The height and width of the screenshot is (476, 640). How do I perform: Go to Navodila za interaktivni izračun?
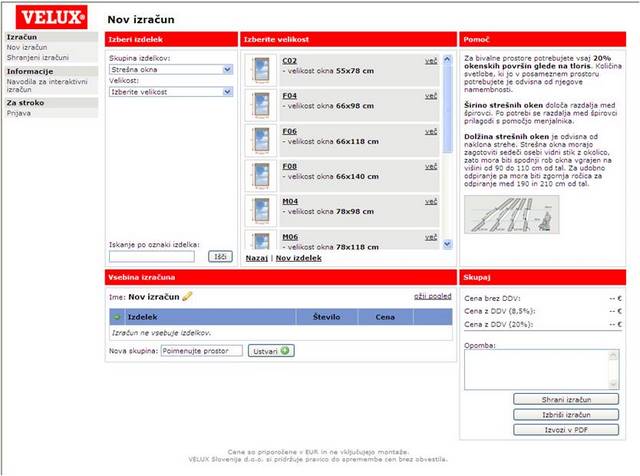tap(50, 86)
